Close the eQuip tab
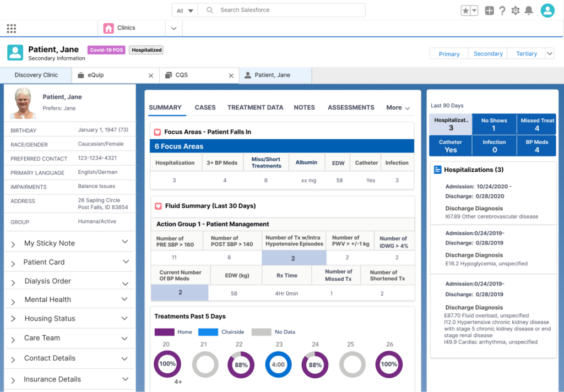The image size is (564, 392). [151, 75]
